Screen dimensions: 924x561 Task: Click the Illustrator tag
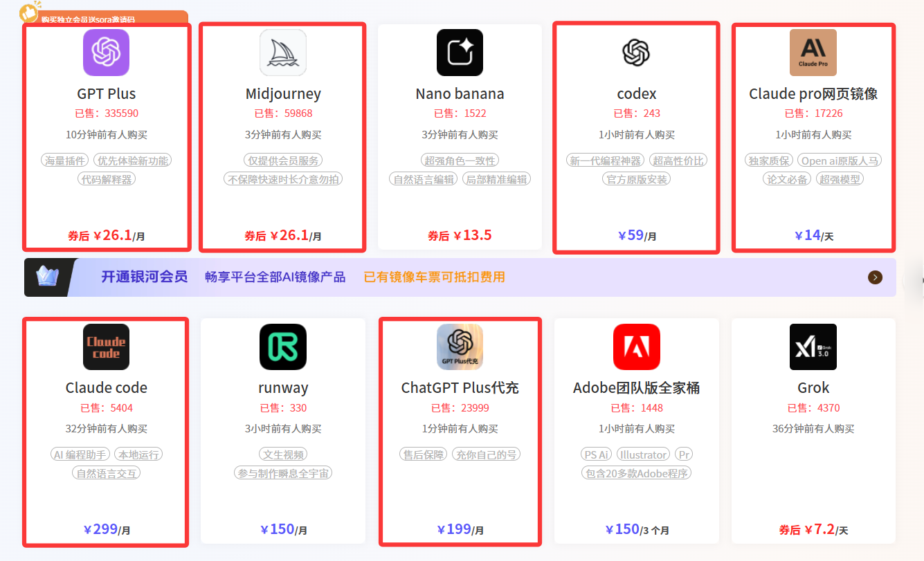pyautogui.click(x=644, y=454)
